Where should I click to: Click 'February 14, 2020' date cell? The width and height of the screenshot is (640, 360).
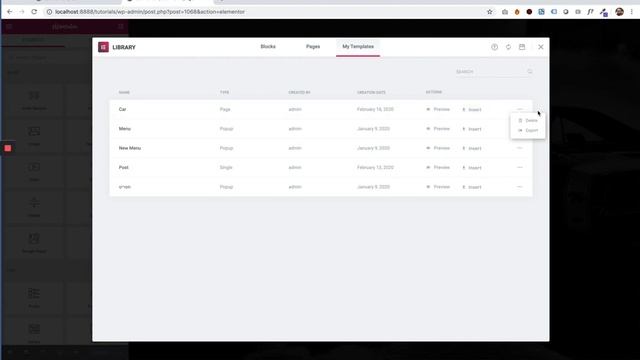tap(375, 109)
